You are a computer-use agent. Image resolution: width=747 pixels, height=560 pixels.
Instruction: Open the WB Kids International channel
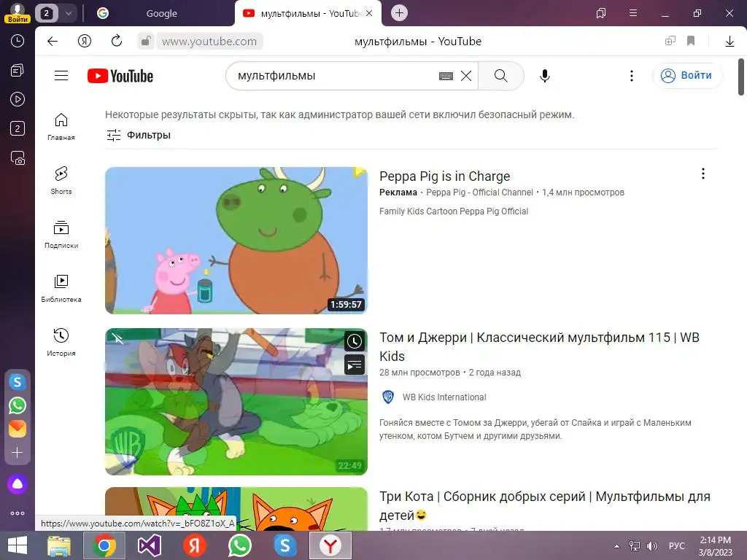[x=444, y=397]
